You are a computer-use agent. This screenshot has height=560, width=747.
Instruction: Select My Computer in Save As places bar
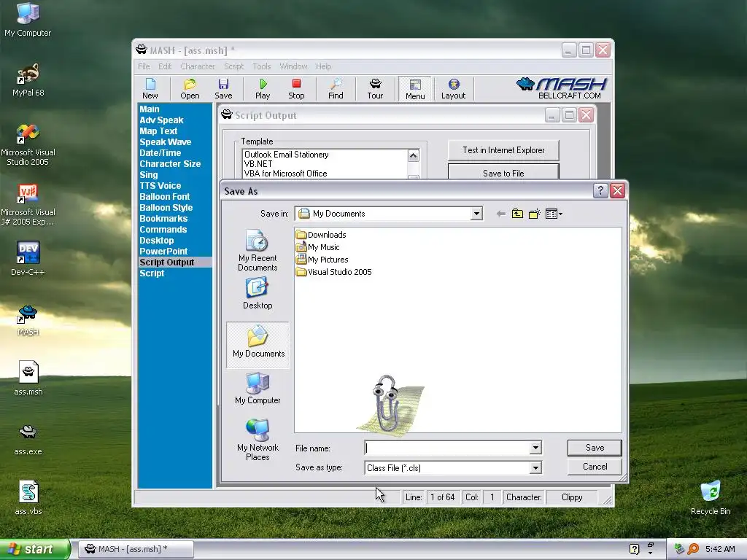click(258, 389)
